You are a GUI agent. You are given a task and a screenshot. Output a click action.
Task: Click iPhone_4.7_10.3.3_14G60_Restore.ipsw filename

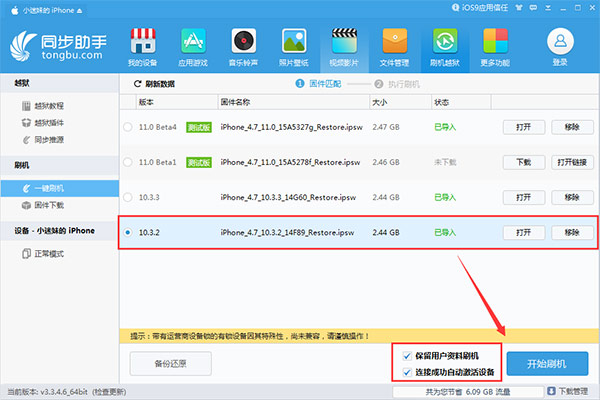(288, 198)
